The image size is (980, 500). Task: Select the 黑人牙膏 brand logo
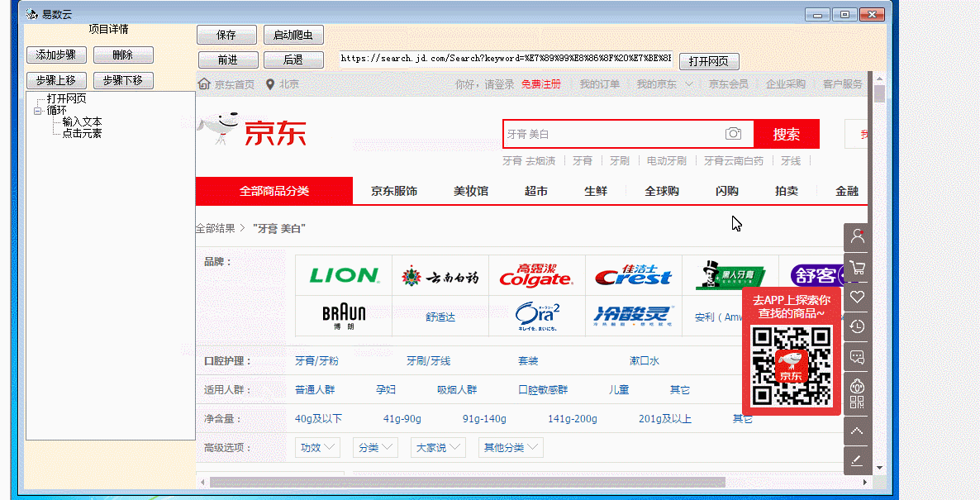tap(730, 276)
